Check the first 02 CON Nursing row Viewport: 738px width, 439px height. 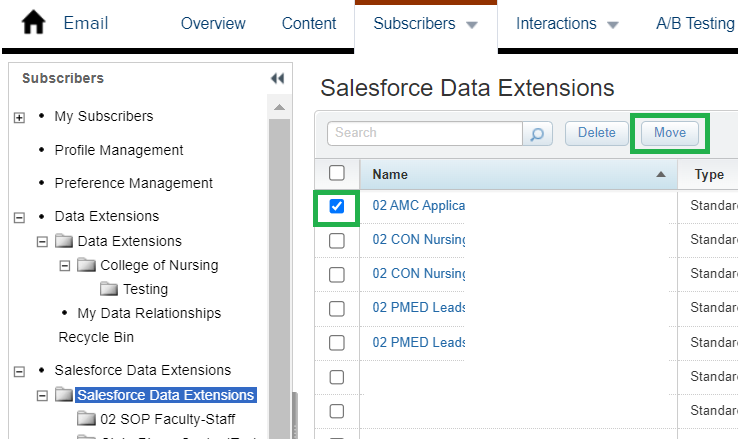(x=337, y=240)
